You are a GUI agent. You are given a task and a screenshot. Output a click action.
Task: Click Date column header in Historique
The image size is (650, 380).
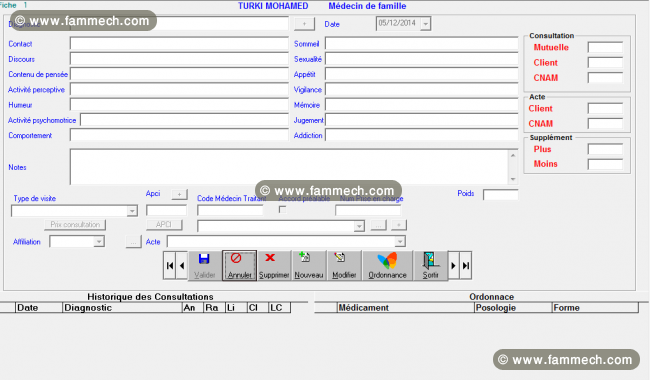(x=39, y=307)
